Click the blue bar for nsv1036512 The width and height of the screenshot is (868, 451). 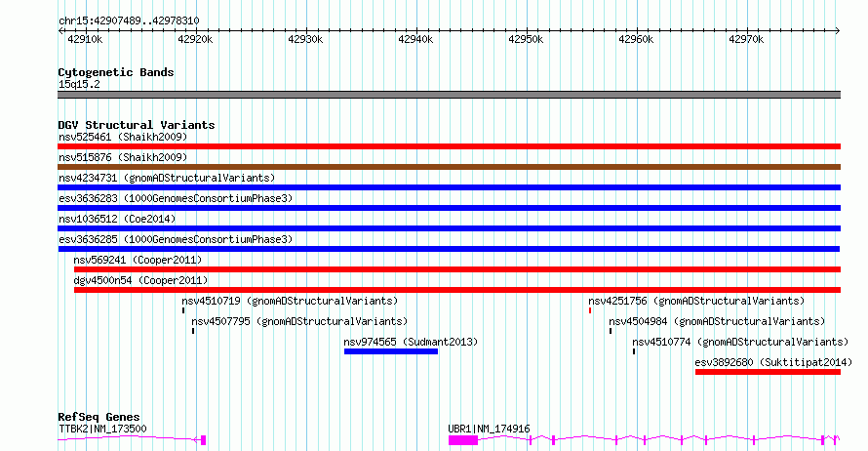click(449, 228)
